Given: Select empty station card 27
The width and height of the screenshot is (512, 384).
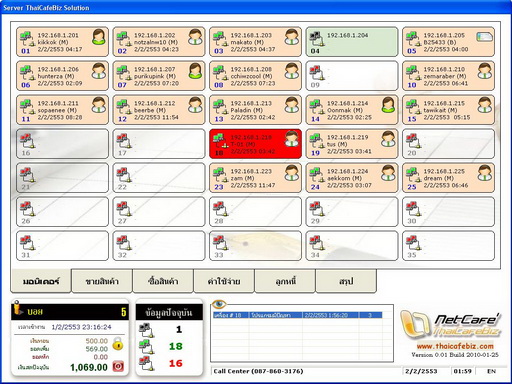Looking at the screenshot, I should [x=159, y=212].
